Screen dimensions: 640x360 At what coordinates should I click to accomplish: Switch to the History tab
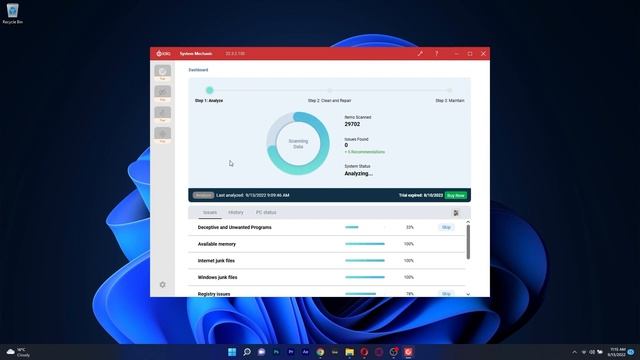pos(236,213)
